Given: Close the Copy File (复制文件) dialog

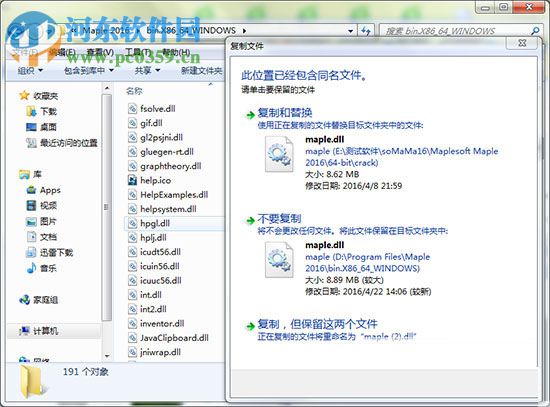Looking at the screenshot, I should point(522,43).
